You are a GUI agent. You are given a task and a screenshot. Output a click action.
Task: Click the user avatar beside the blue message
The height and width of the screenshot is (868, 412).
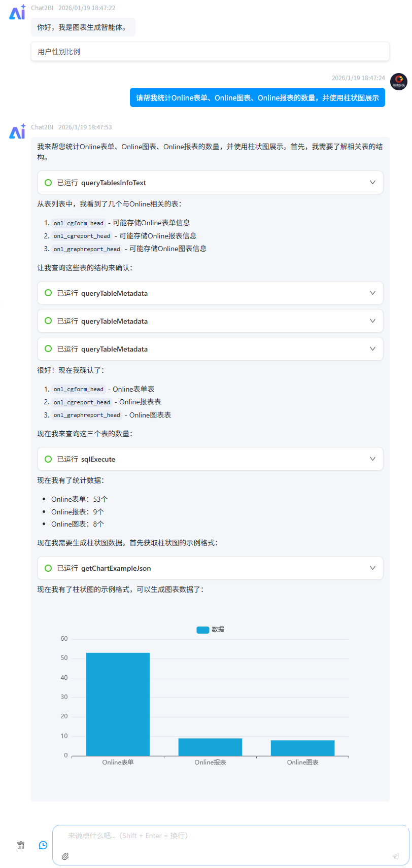(x=398, y=82)
